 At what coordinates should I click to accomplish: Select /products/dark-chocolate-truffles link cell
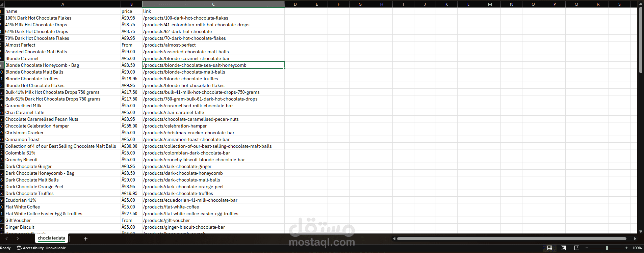[x=213, y=193]
